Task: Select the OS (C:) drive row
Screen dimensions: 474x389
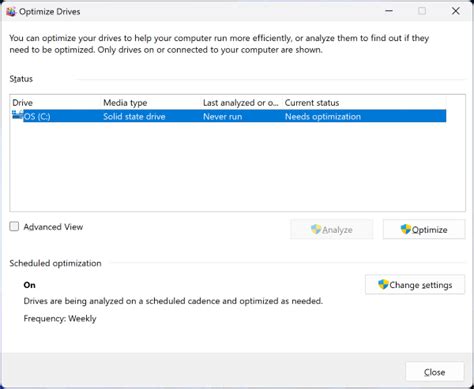Action: (229, 116)
